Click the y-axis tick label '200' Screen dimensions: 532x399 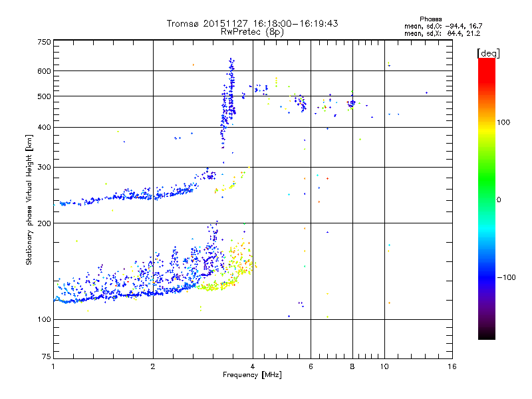[44, 223]
